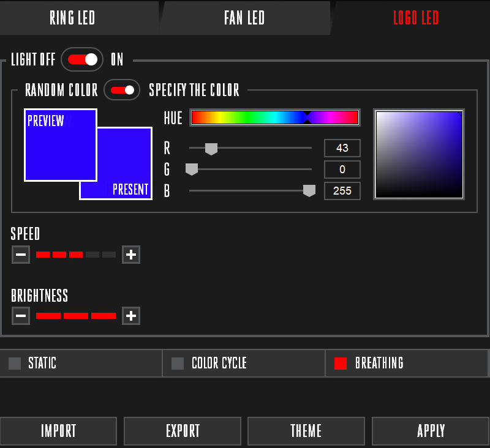The width and height of the screenshot is (490, 448).
Task: Switch to the Ring LED tab
Action: 72,18
